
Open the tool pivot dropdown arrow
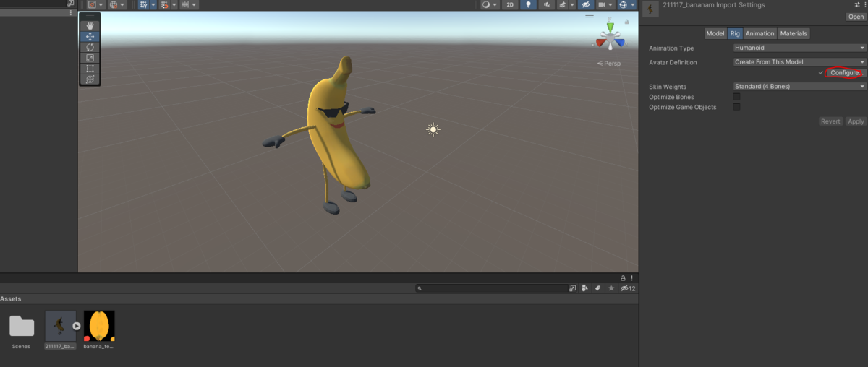101,4
